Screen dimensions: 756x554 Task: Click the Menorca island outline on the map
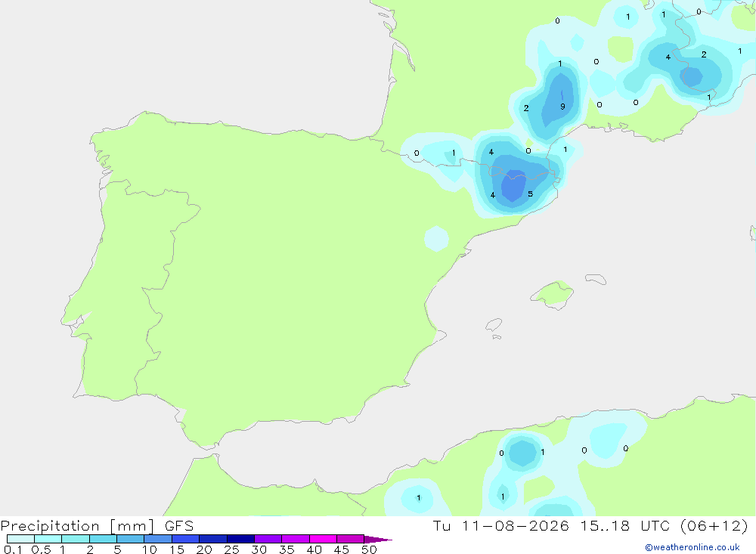596,279
